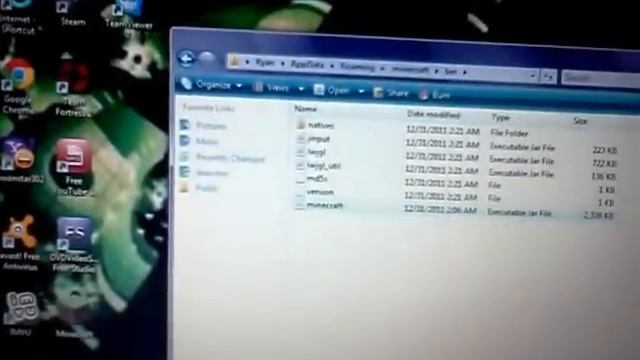
Task: Click the address bar Refresh button
Action: 548,77
